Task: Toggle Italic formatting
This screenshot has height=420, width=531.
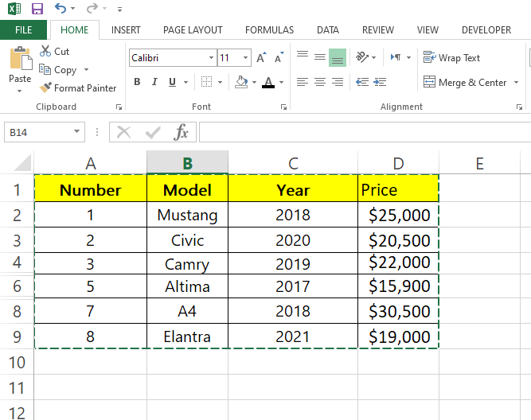Action: click(154, 82)
